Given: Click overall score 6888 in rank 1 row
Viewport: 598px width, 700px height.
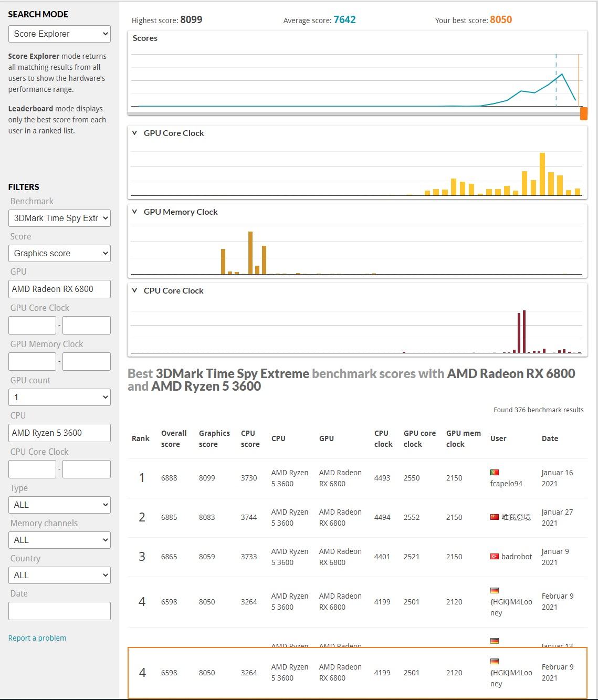Looking at the screenshot, I should pos(169,478).
